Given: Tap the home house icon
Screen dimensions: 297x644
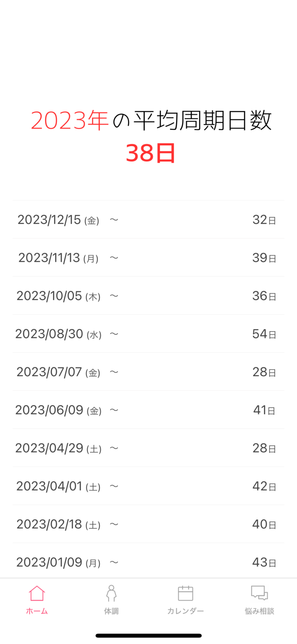Looking at the screenshot, I should point(37,593).
